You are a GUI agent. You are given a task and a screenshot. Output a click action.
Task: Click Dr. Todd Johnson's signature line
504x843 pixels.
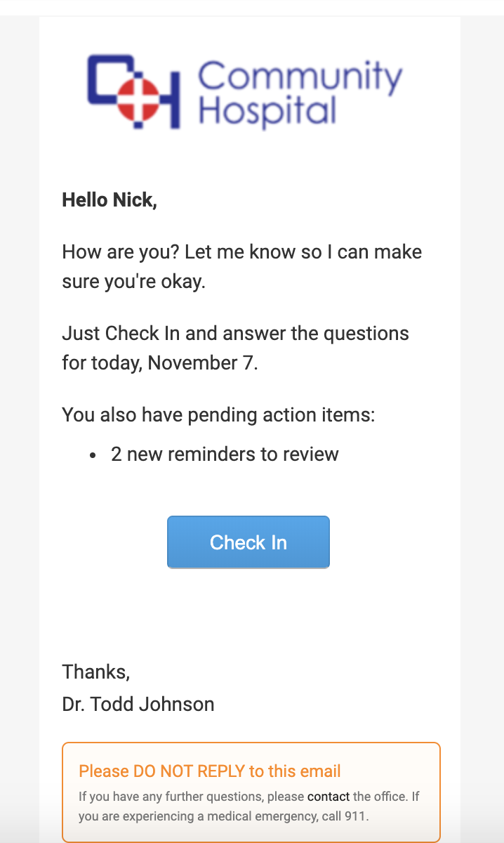pyautogui.click(x=138, y=704)
